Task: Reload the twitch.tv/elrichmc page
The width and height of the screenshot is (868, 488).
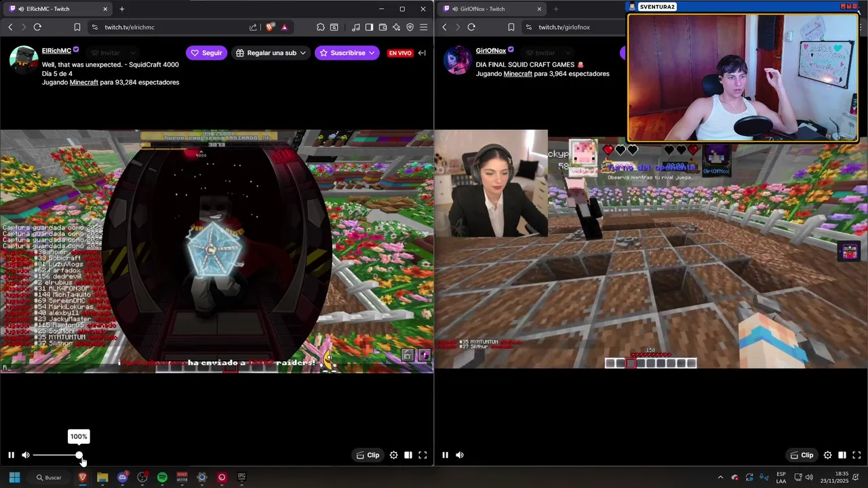Action: pyautogui.click(x=37, y=27)
